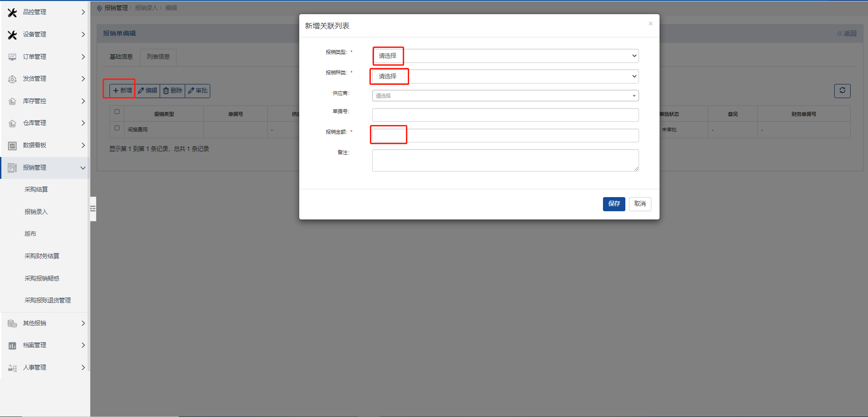Close the 新增关联列表 dialog with X
This screenshot has height=417, width=868.
(650, 24)
